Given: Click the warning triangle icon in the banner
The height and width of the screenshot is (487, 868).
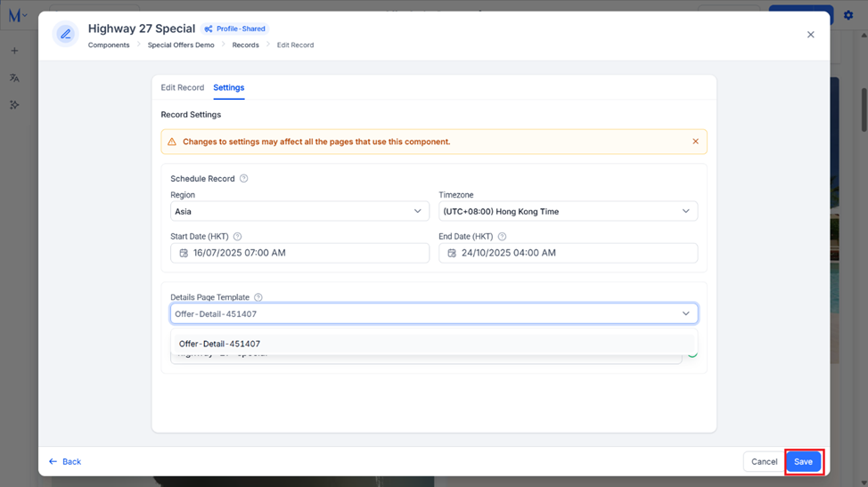Looking at the screenshot, I should [172, 142].
